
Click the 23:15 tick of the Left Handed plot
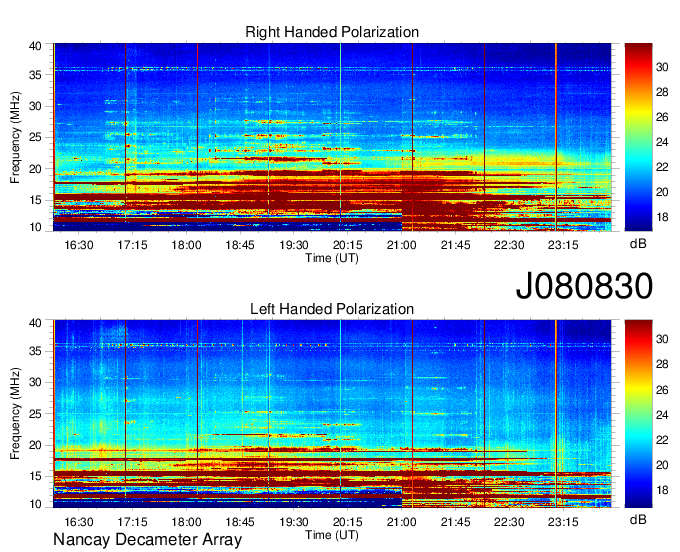(563, 522)
